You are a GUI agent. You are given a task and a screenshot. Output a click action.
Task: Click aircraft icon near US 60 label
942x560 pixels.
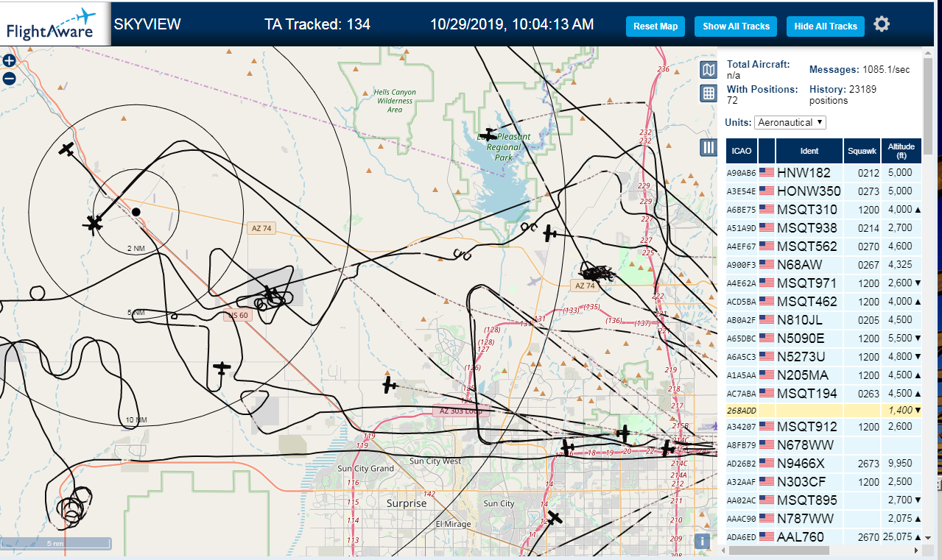point(271,295)
